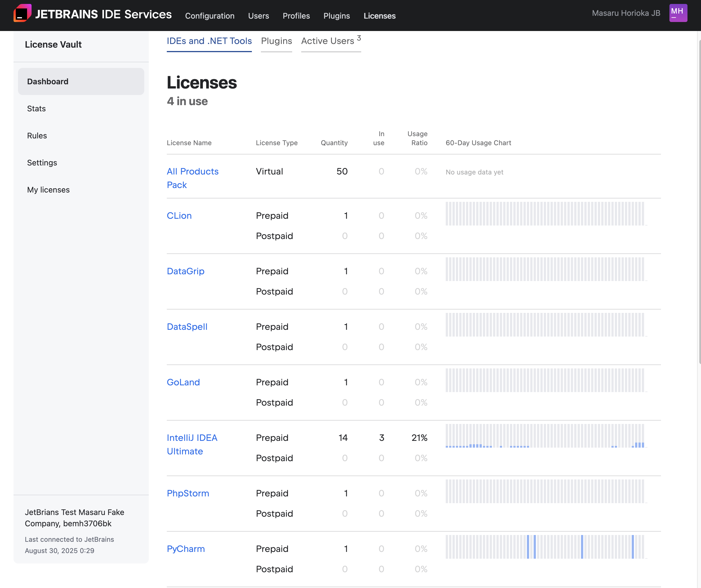Open Settings in the License Vault sidebar
The image size is (701, 588).
click(42, 163)
